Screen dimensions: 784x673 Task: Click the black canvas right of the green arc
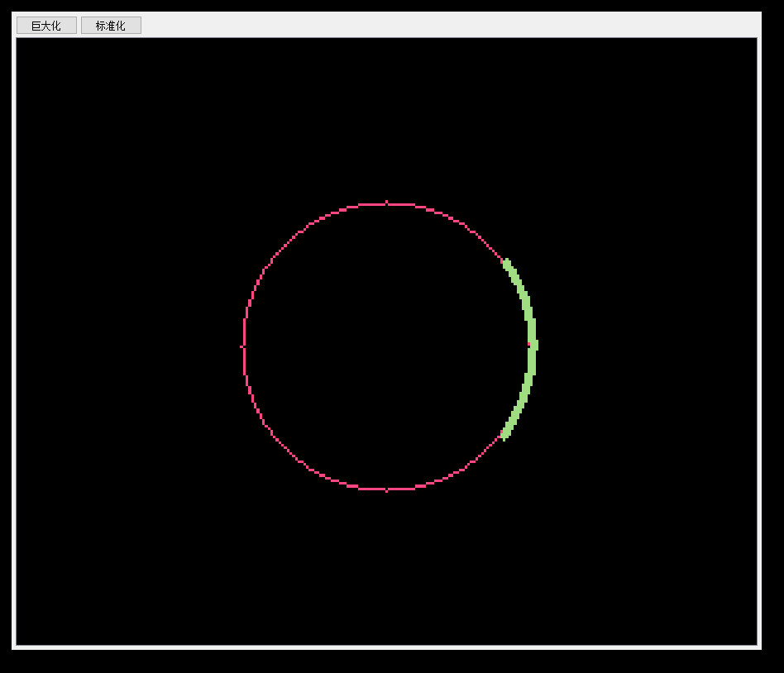pos(645,347)
